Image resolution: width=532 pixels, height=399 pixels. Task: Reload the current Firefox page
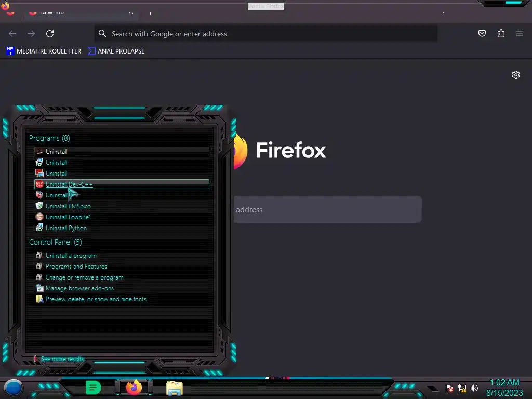click(x=50, y=34)
